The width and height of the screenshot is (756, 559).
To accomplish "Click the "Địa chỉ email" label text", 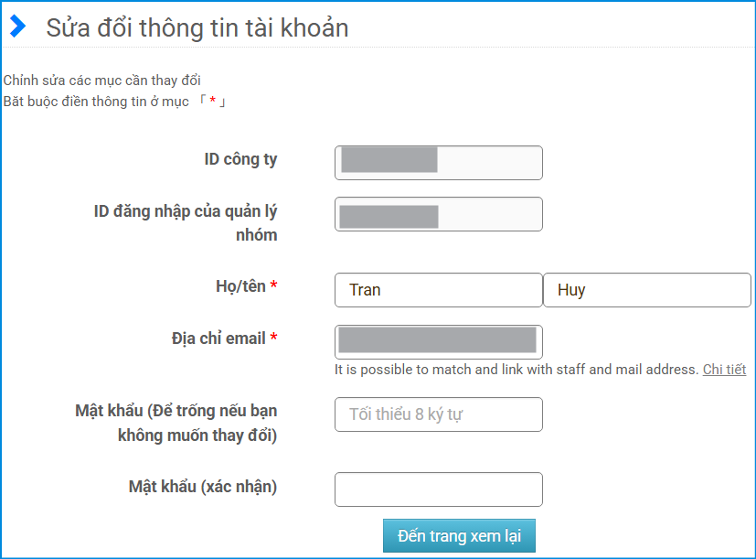I will point(218,339).
